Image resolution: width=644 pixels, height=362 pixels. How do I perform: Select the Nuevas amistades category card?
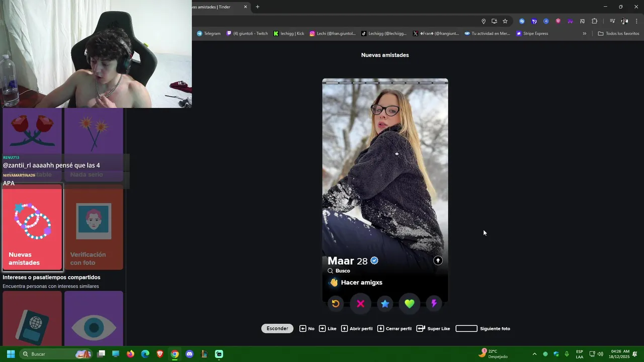tap(32, 227)
